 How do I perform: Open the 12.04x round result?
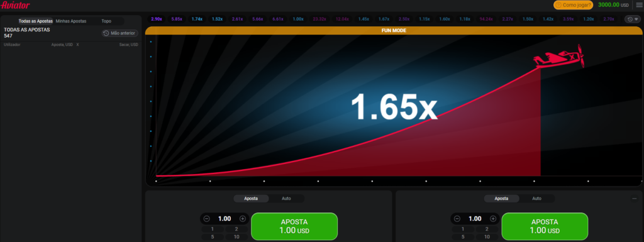[x=342, y=19]
